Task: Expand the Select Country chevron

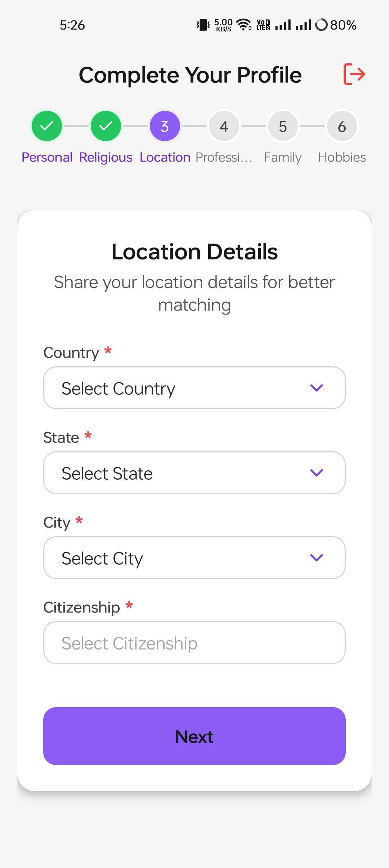Action: [x=316, y=388]
